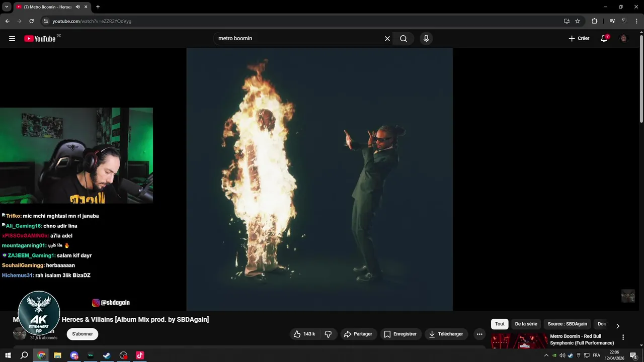Image resolution: width=644 pixels, height=362 pixels.
Task: Open Chrome media controls
Action: 612,21
